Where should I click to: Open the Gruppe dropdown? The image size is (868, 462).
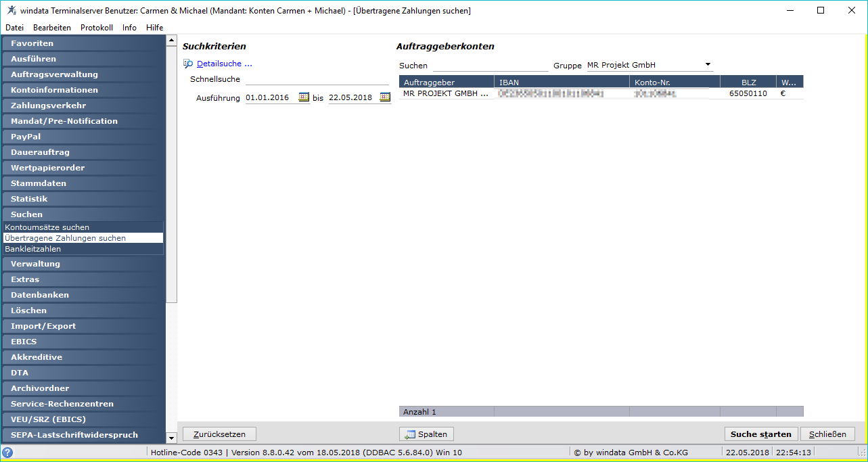(x=708, y=65)
